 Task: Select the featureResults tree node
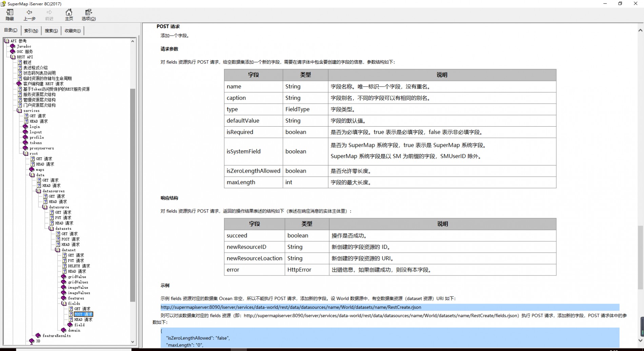tap(56, 336)
